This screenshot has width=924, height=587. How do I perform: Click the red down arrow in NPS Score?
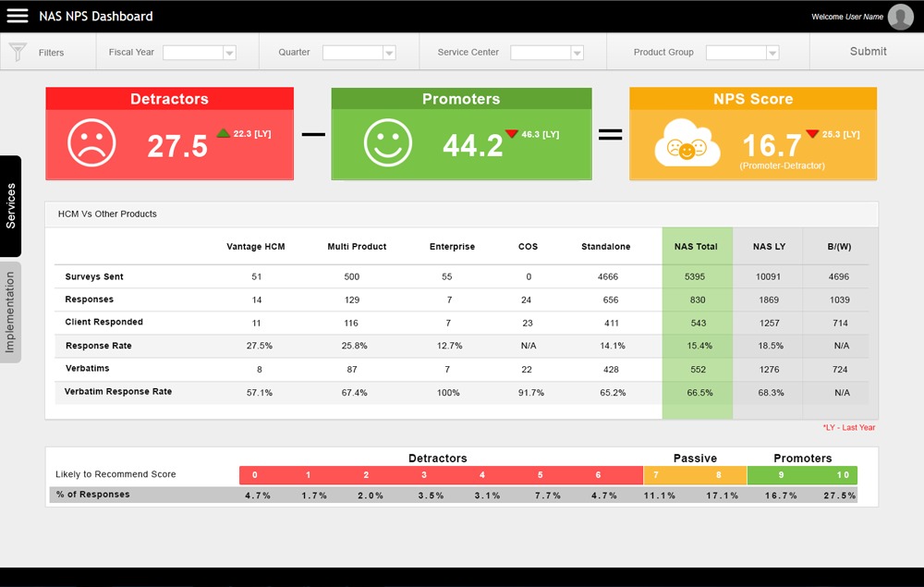pyautogui.click(x=812, y=134)
